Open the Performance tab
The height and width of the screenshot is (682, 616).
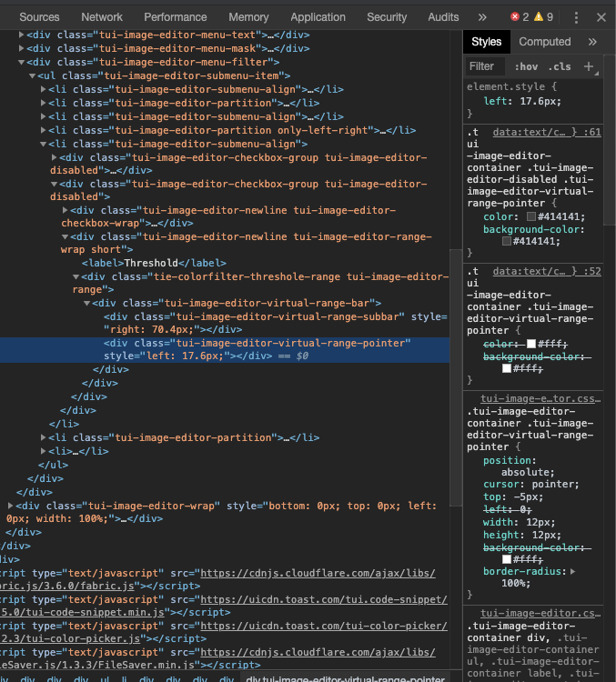coord(176,17)
